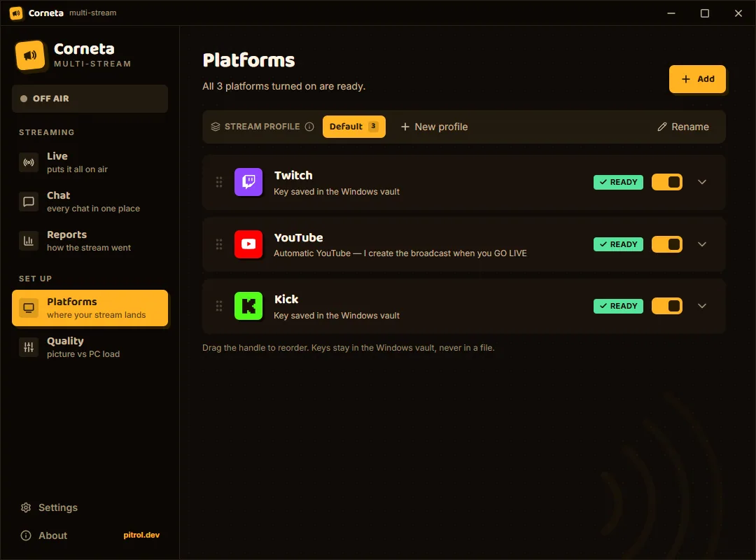The image size is (756, 560).
Task: Expand the Kick platform details
Action: [x=702, y=306]
